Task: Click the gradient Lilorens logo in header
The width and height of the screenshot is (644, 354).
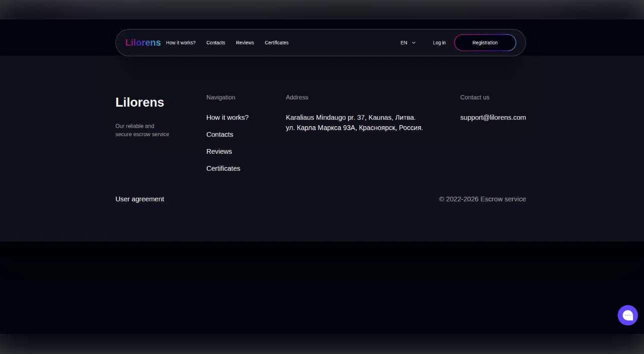Action: pyautogui.click(x=143, y=43)
